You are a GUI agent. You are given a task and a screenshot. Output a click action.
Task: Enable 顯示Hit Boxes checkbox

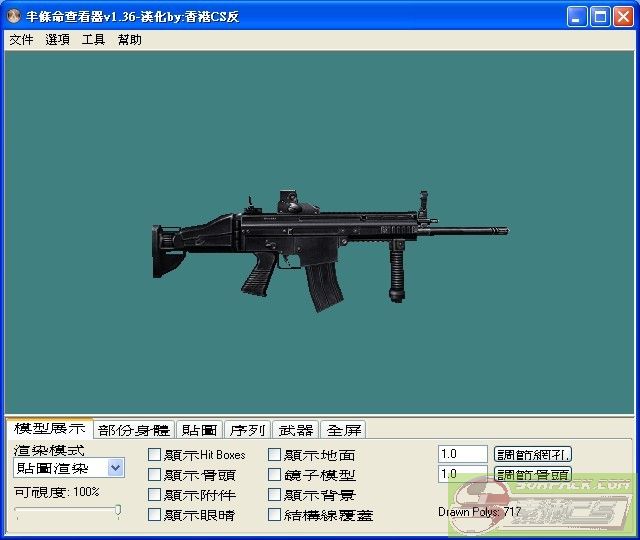click(x=154, y=454)
